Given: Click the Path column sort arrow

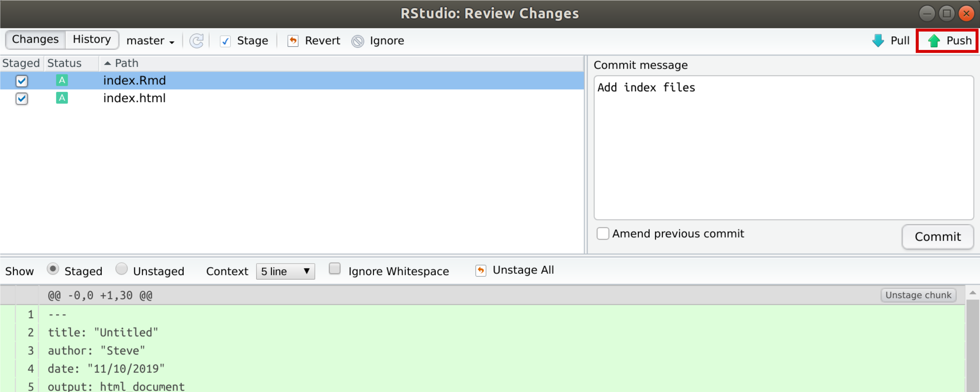Looking at the screenshot, I should 108,63.
